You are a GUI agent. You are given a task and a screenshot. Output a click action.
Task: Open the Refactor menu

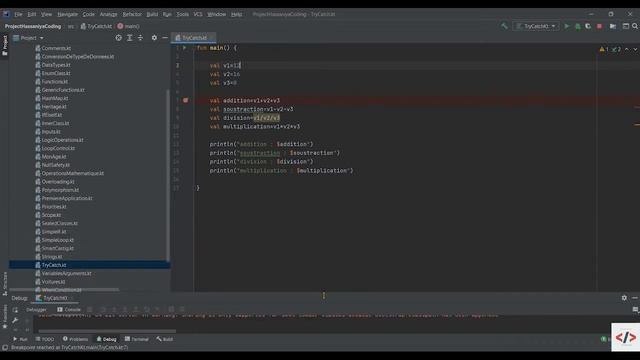(132, 14)
